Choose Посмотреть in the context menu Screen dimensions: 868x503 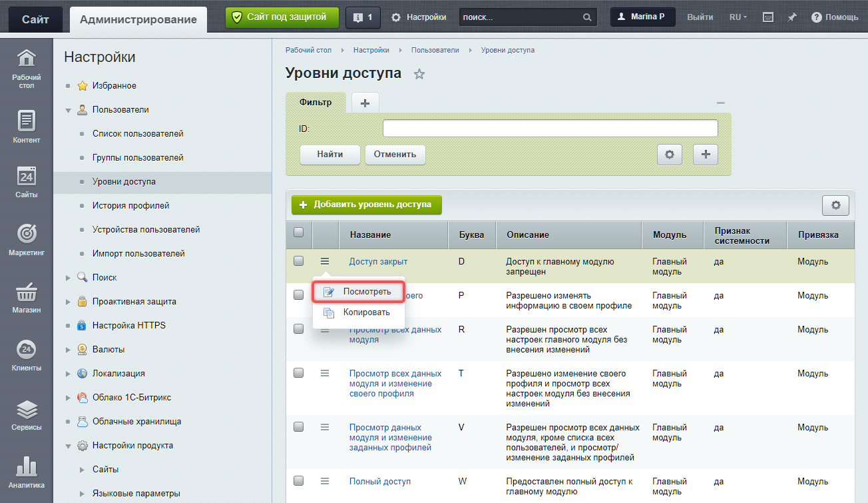(x=367, y=292)
